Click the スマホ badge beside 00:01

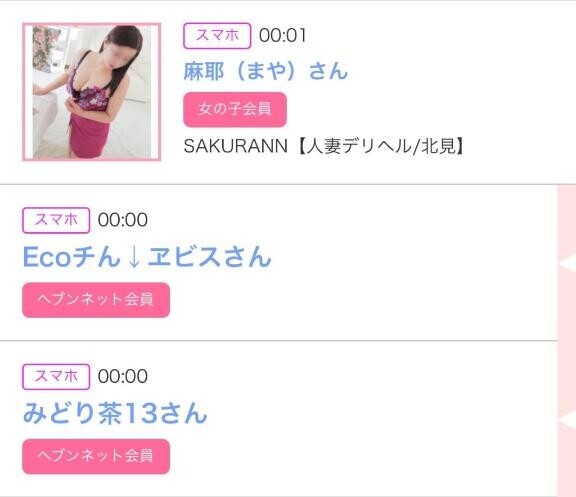217,36
